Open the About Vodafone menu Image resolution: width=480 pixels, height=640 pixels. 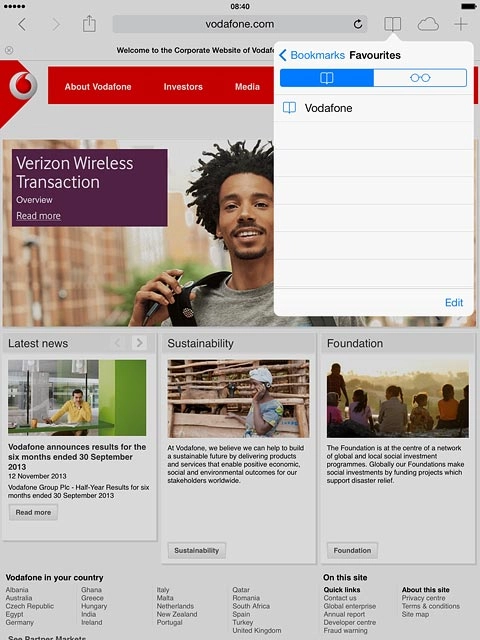point(98,87)
